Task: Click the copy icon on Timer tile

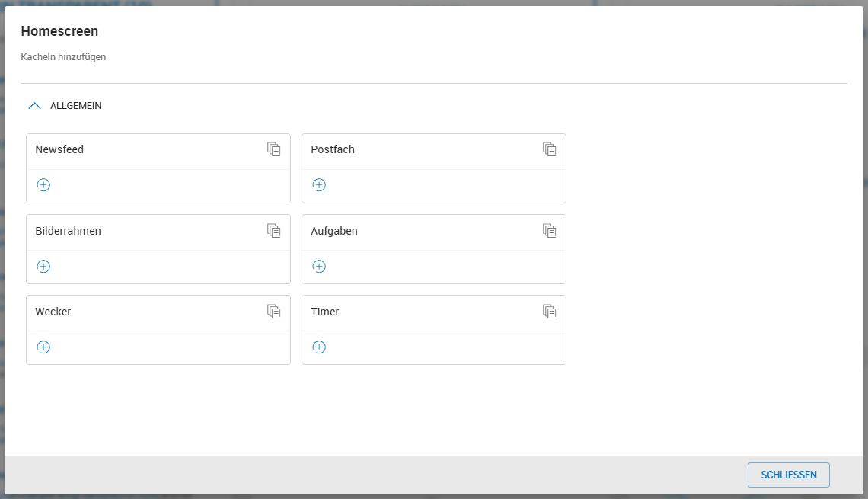Action: [549, 312]
